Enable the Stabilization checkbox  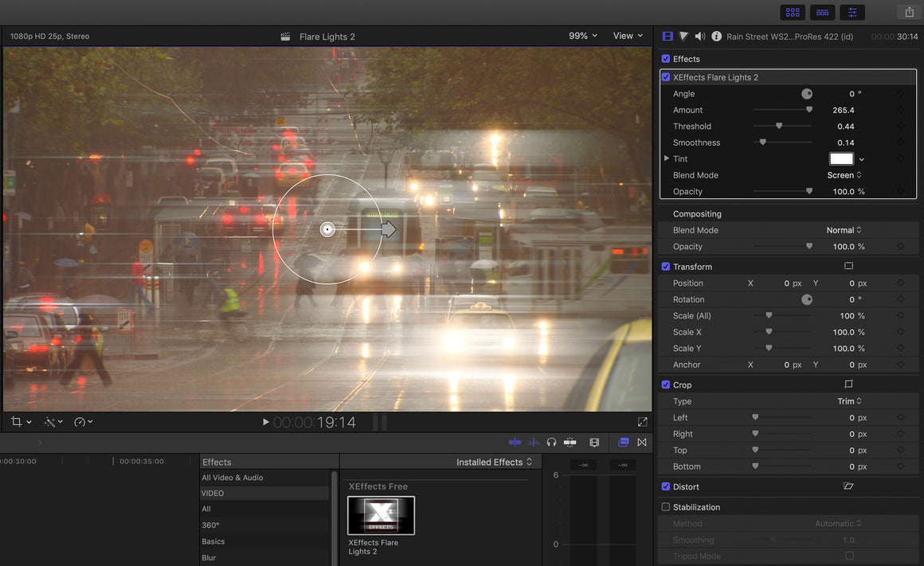[x=666, y=507]
